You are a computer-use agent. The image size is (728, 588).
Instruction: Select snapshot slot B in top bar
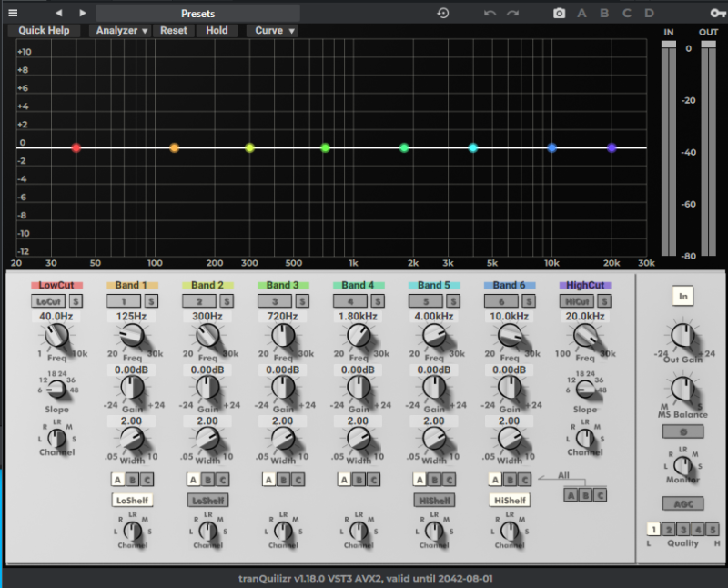(604, 13)
